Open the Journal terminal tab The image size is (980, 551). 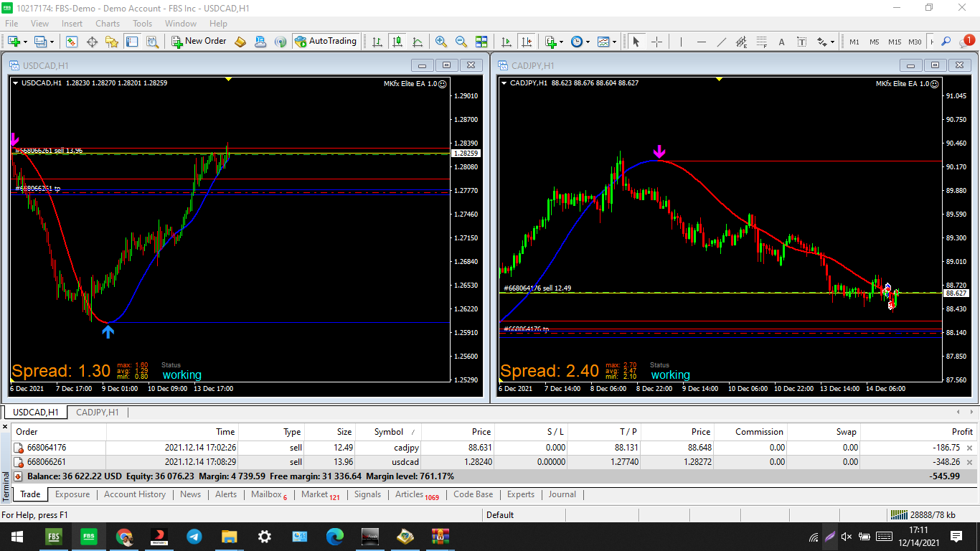(562, 494)
